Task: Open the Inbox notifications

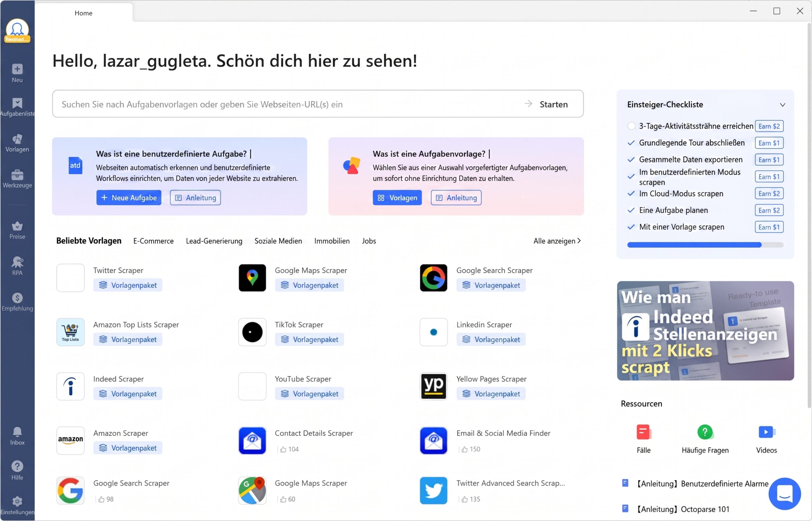Action: tap(17, 436)
